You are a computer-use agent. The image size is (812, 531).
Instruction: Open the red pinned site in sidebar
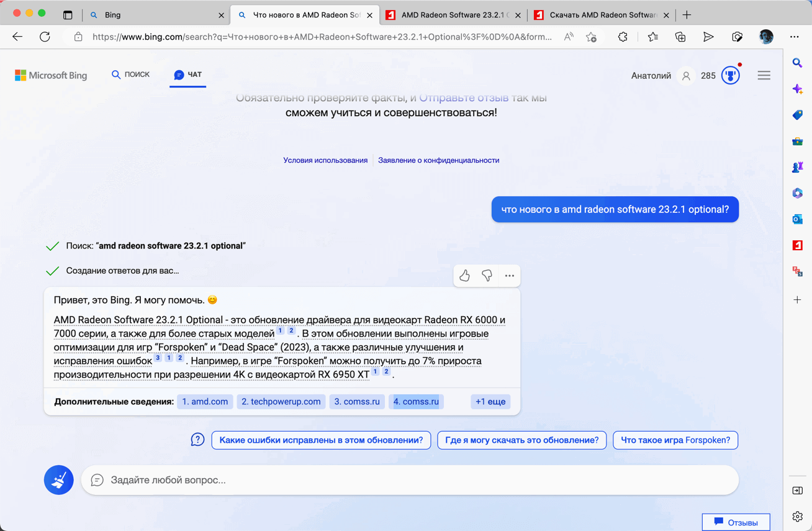pos(798,245)
